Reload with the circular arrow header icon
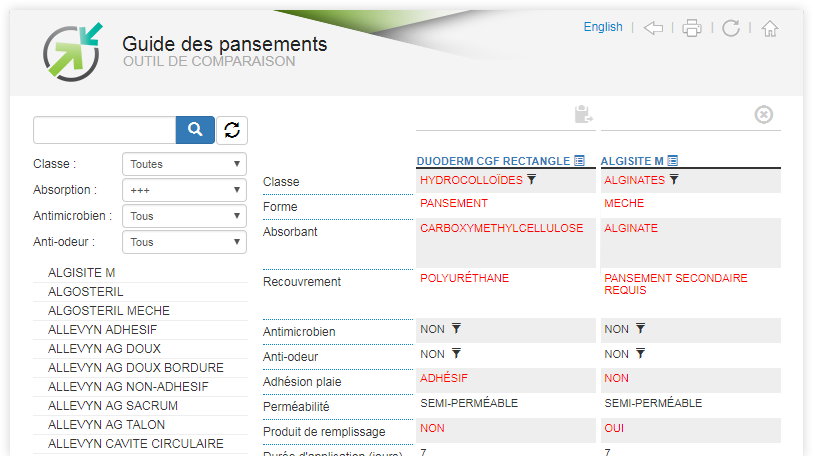This screenshot has height=456, width=813. tap(731, 28)
